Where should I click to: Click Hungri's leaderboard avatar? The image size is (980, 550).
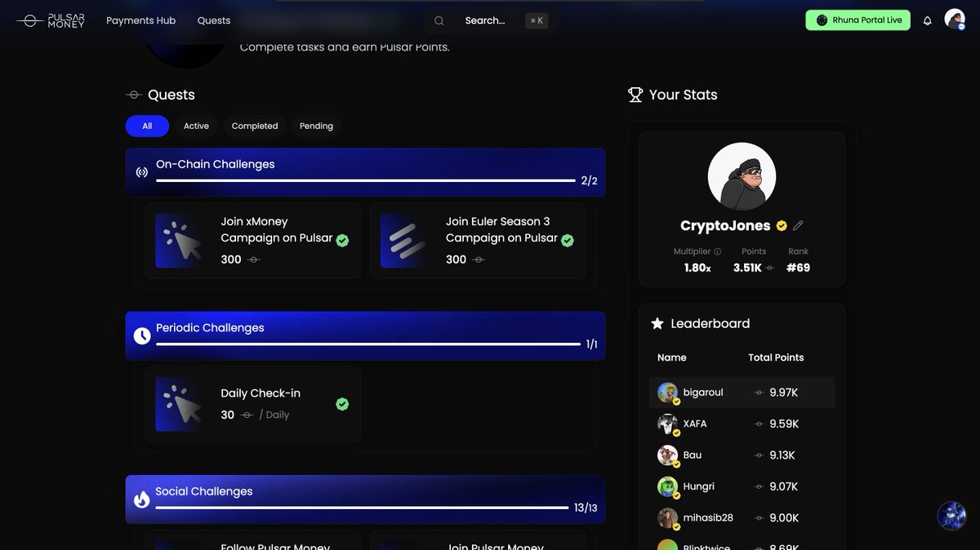(x=668, y=486)
